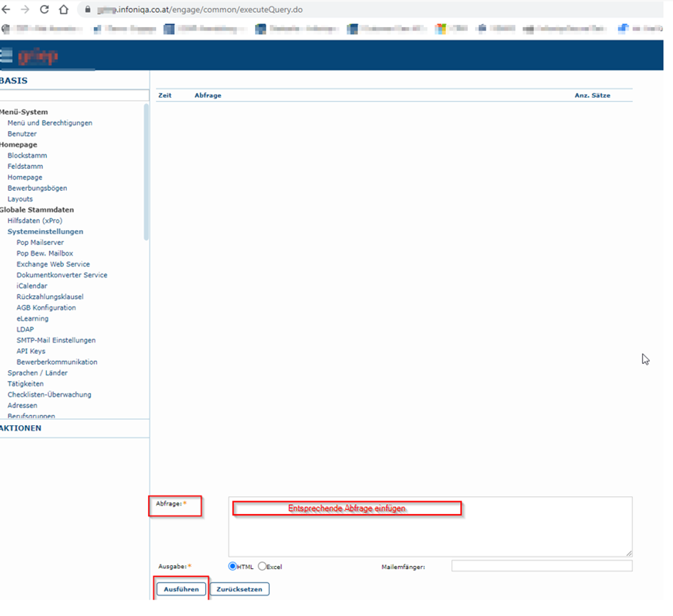This screenshot has height=616, width=673.
Task: Expand the Systemeinstellungen tree node
Action: pos(45,231)
